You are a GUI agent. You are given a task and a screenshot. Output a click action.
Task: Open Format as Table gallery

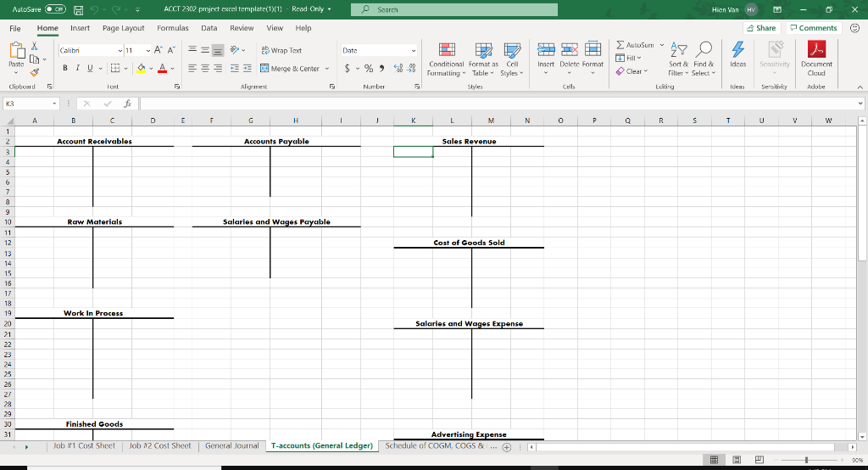click(x=483, y=59)
